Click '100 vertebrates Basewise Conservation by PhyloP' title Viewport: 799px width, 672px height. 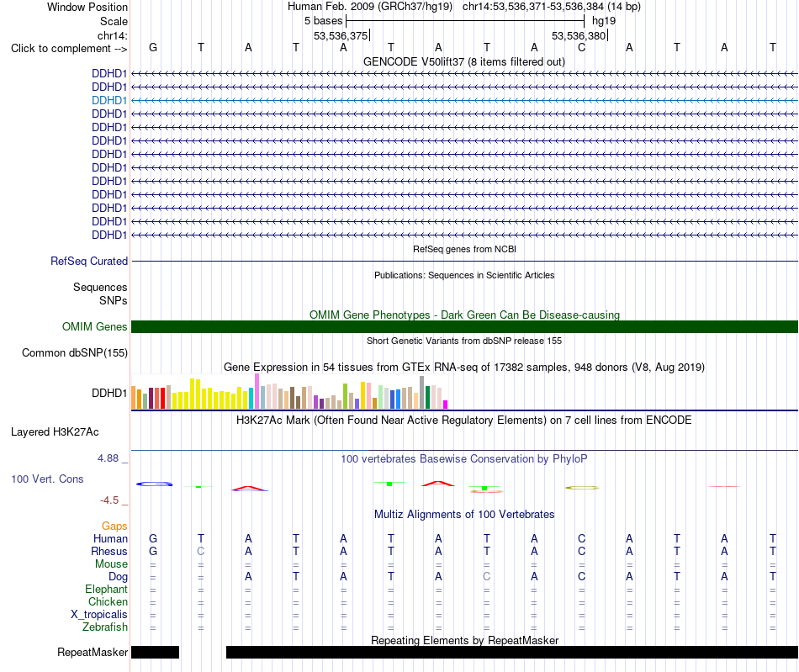coord(464,458)
